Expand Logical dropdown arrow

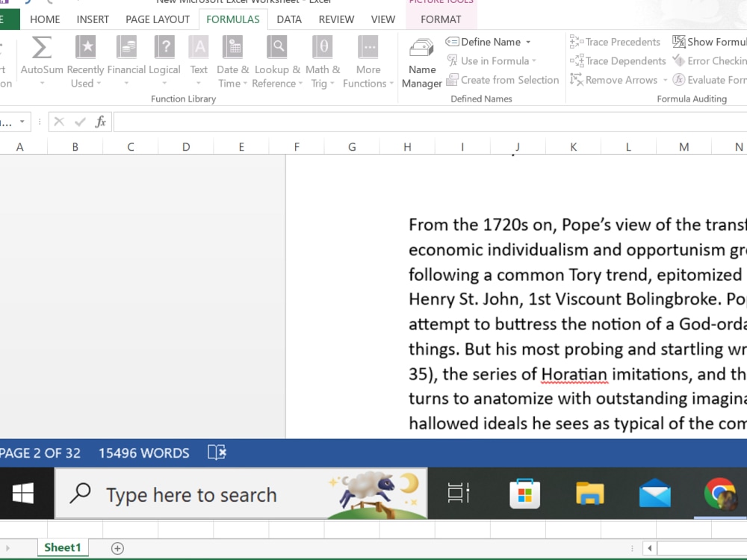[x=164, y=84]
